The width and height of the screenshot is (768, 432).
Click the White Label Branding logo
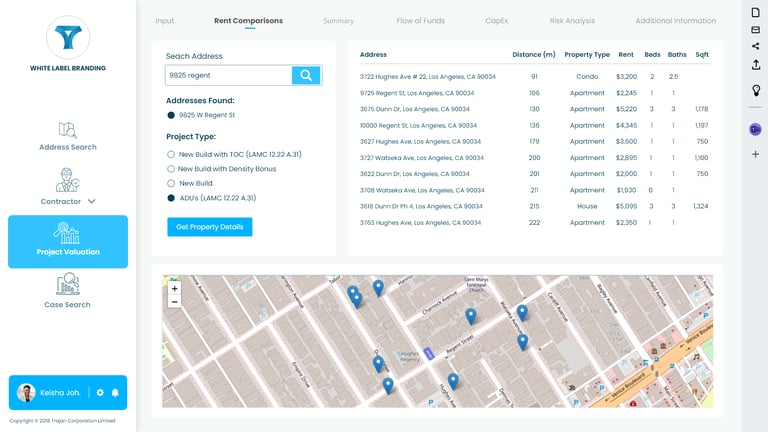(68, 37)
